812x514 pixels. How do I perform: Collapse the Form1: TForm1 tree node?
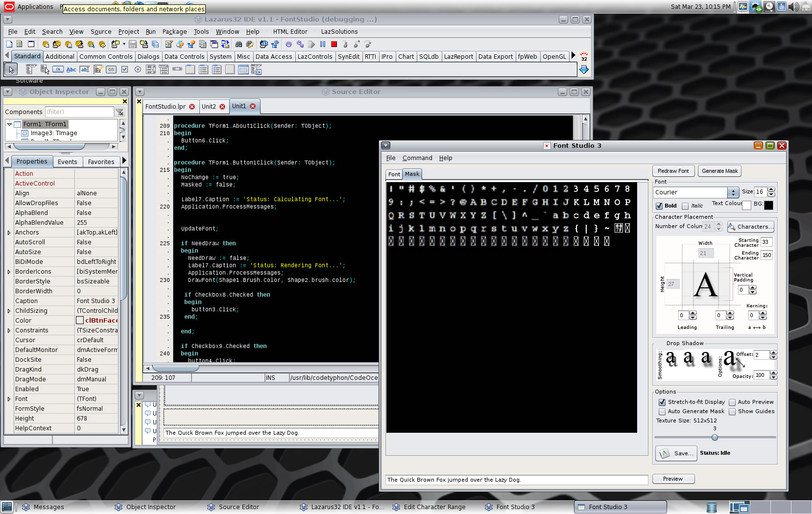9,124
